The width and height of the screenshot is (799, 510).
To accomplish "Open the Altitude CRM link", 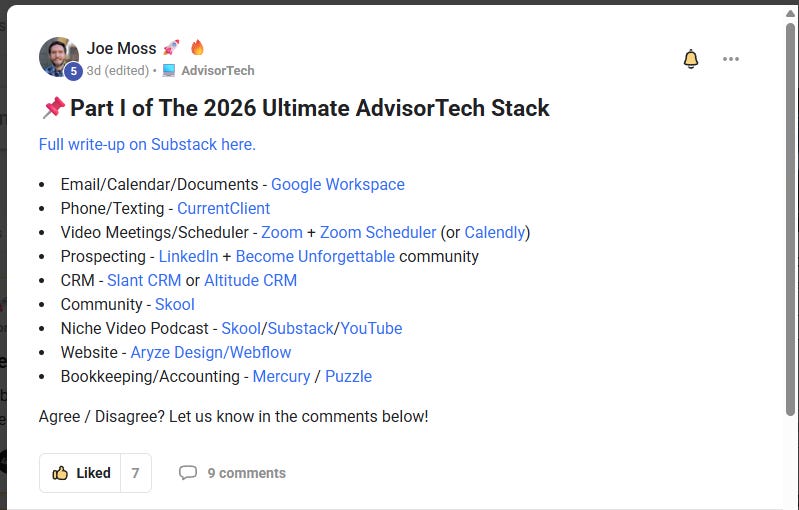I will [251, 280].
